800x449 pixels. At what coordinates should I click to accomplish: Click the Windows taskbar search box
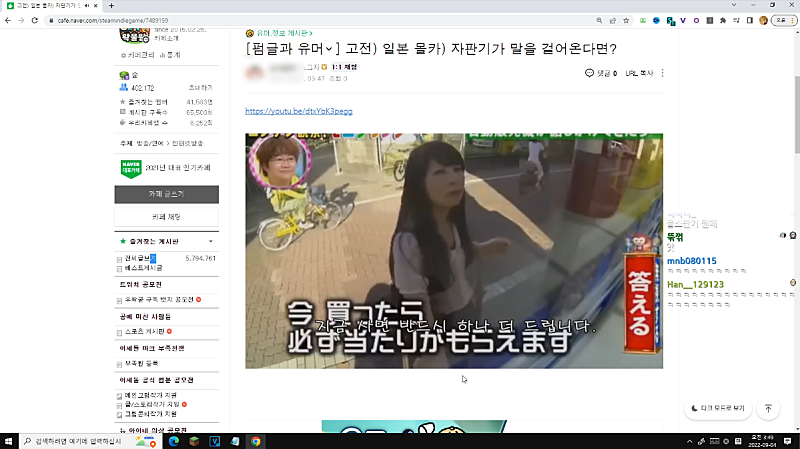pos(91,441)
